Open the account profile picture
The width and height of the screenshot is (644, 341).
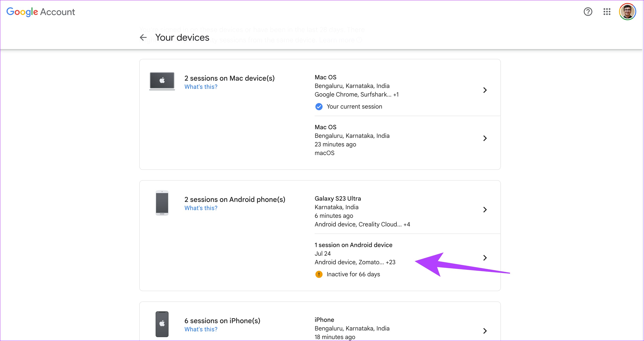point(627,12)
